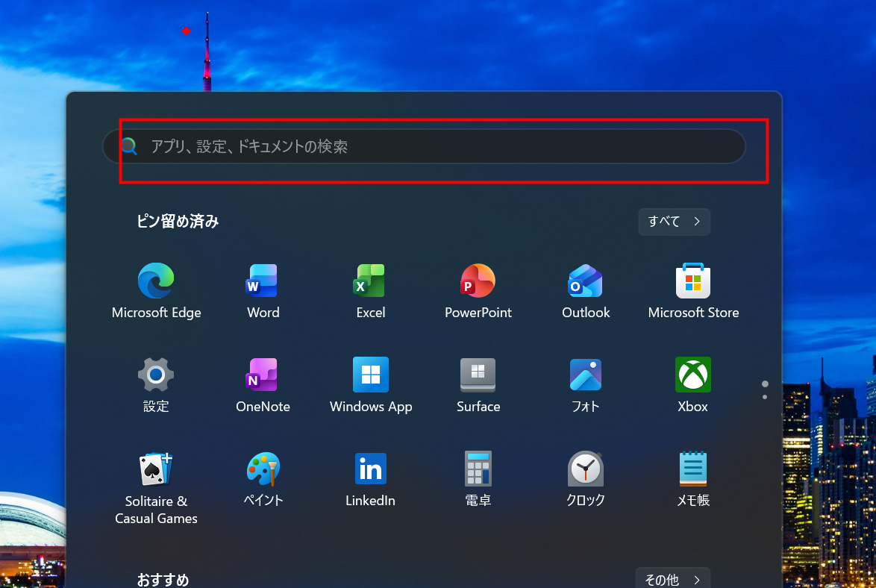This screenshot has height=588, width=876.
Task: Open the Windows App tile
Action: [x=370, y=384]
